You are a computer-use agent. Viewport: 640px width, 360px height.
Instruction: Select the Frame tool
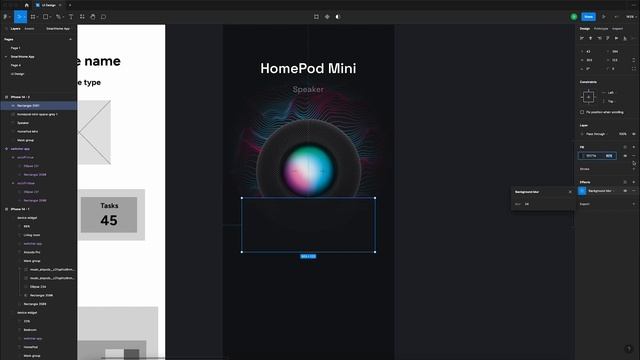(33, 17)
